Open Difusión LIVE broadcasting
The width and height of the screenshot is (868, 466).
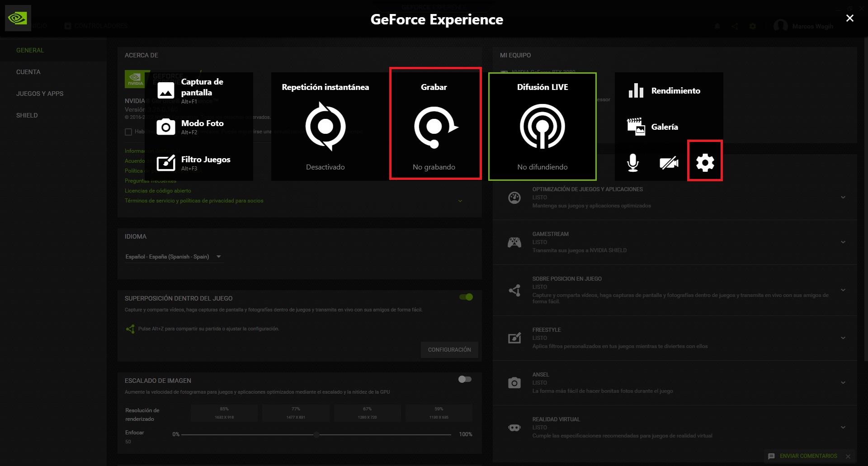[x=542, y=127]
